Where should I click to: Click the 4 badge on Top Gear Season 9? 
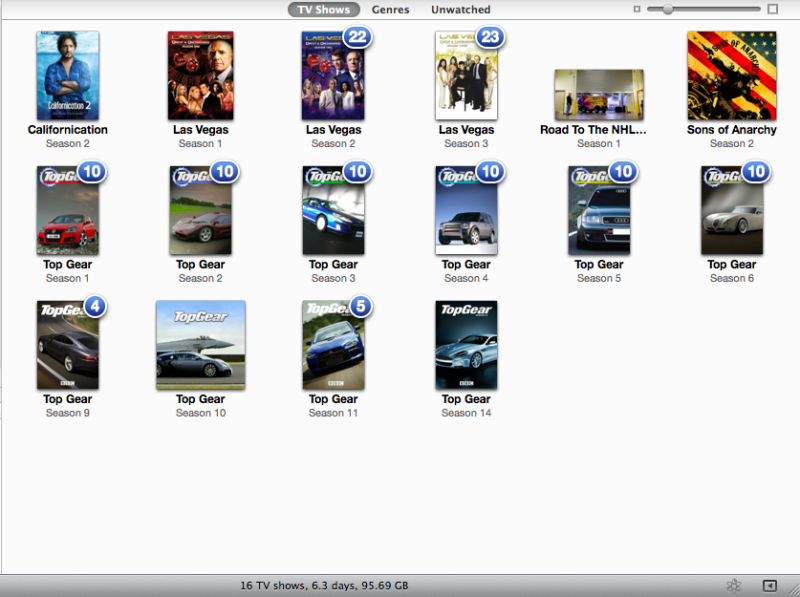coord(95,306)
